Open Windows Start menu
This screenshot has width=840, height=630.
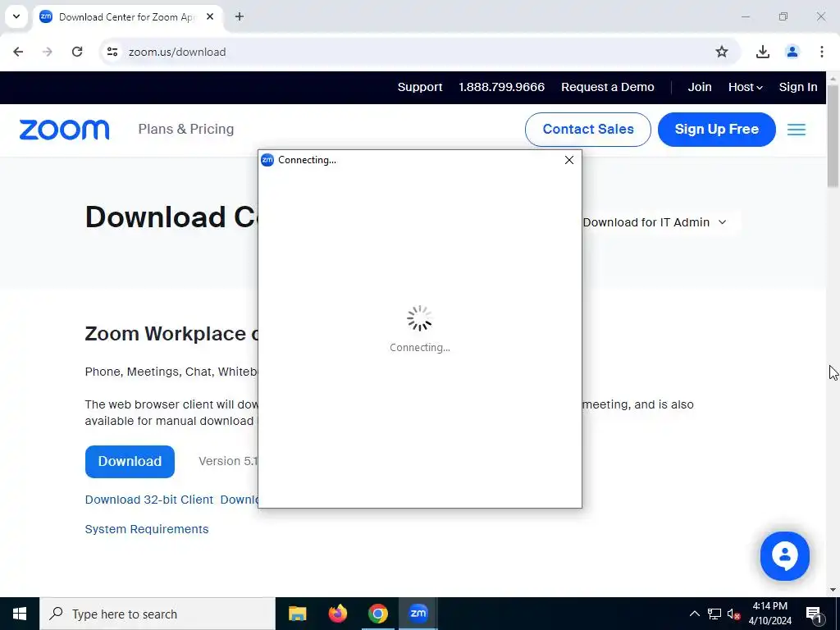(20, 614)
